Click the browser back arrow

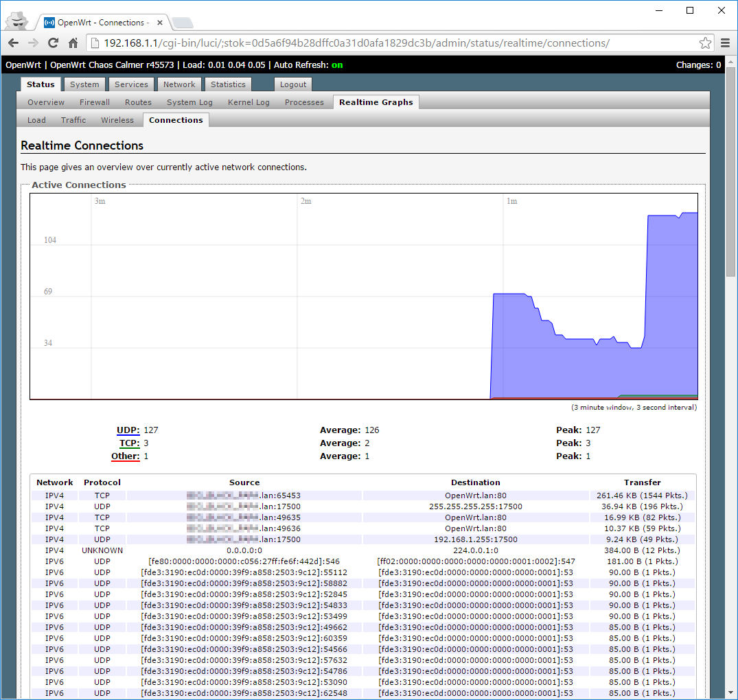(14, 43)
